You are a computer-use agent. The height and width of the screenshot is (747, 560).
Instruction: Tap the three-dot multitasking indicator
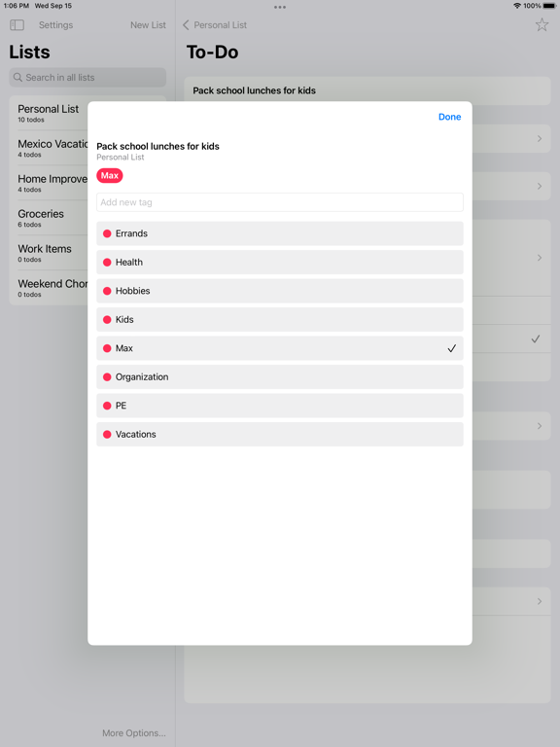[280, 7]
